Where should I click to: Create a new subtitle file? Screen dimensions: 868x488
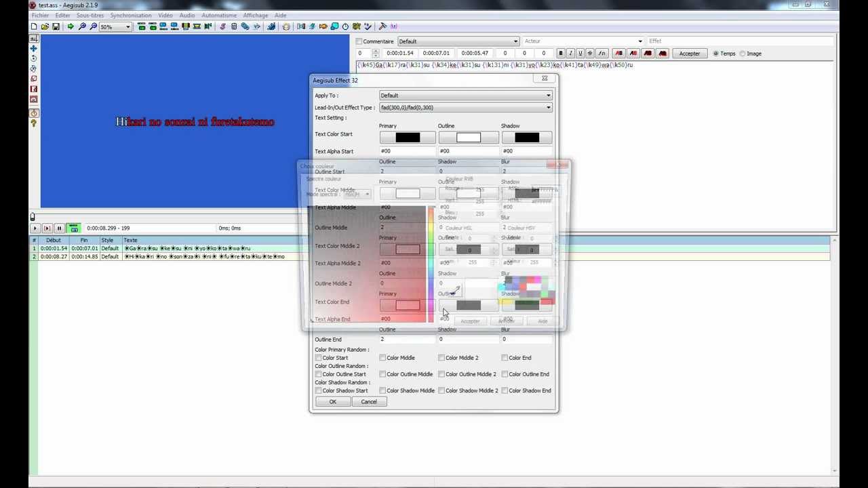[x=34, y=26]
